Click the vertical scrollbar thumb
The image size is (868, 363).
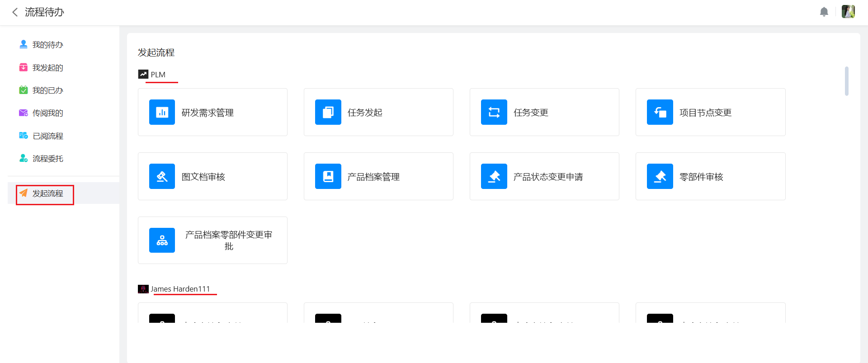pyautogui.click(x=846, y=81)
